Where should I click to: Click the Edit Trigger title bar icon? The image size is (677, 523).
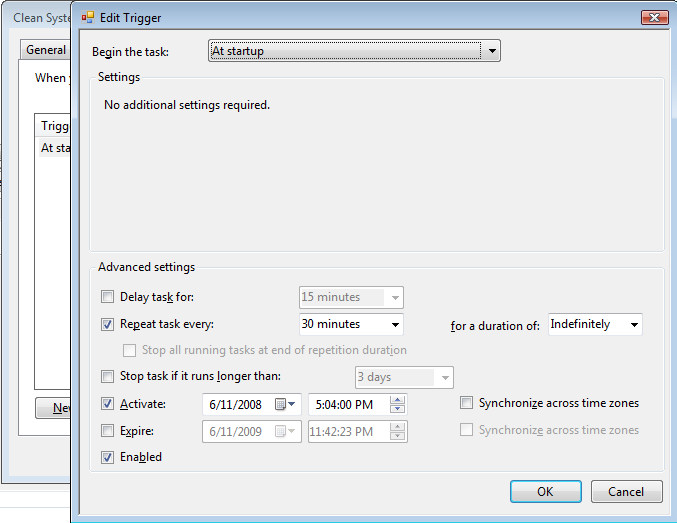[87, 17]
